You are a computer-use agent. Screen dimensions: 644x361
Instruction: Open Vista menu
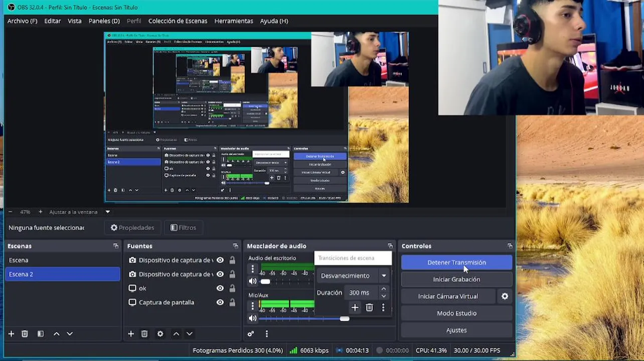click(x=75, y=21)
